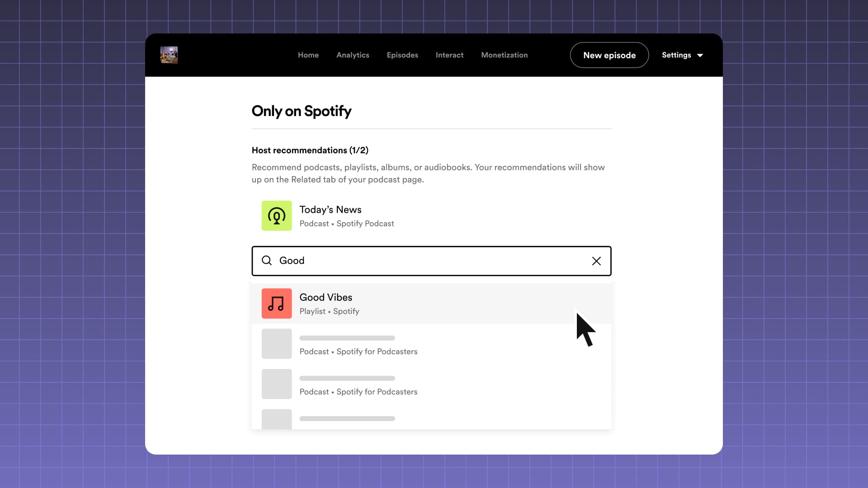Expand the Settings dropdown arrow
This screenshot has width=868, height=488.
click(x=700, y=56)
